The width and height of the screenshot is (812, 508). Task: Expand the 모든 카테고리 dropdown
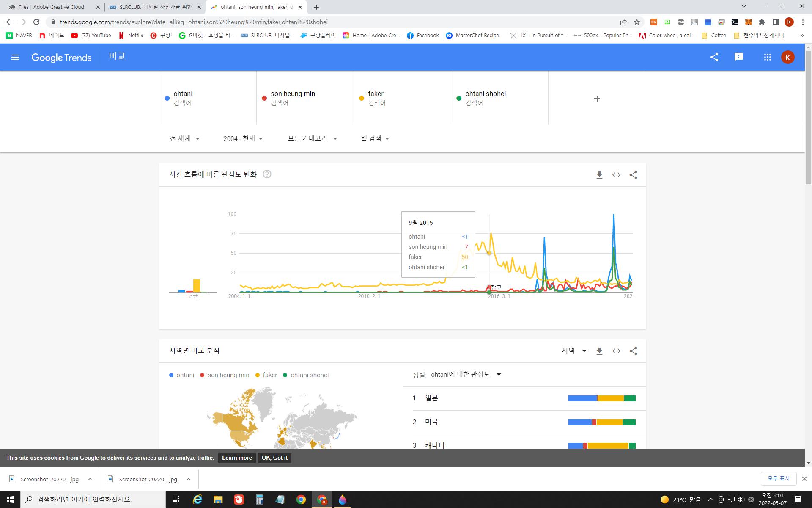[x=313, y=138]
